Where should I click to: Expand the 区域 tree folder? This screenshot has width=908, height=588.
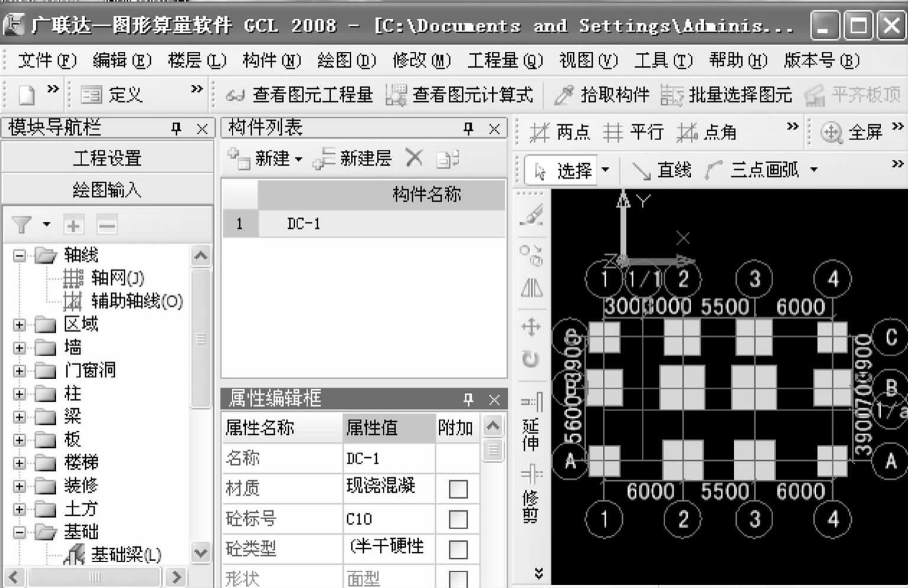tap(20, 325)
